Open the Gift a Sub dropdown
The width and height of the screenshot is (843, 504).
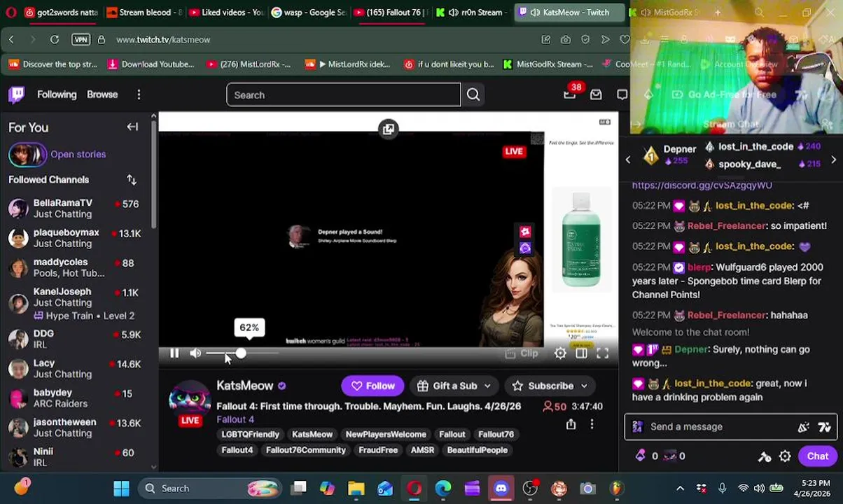(x=454, y=386)
